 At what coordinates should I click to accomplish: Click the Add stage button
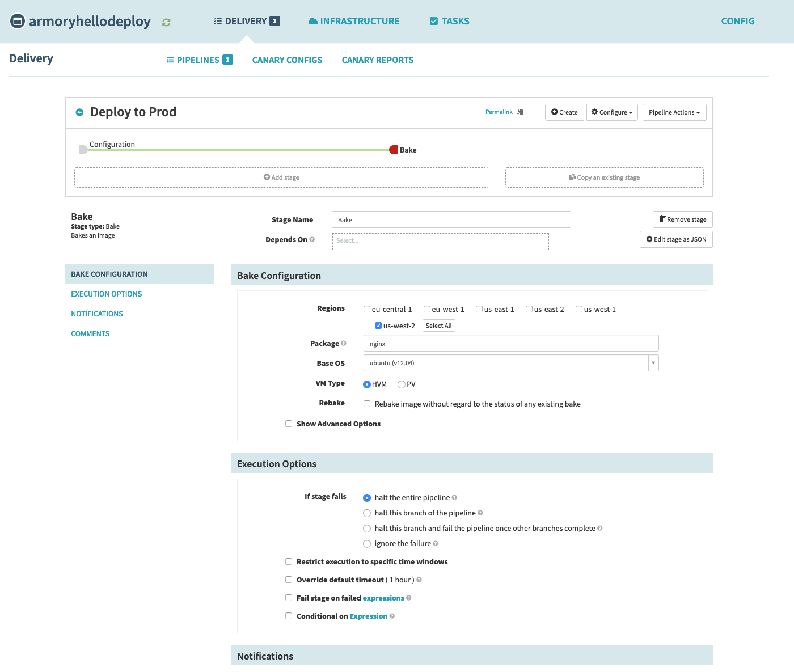(x=281, y=177)
